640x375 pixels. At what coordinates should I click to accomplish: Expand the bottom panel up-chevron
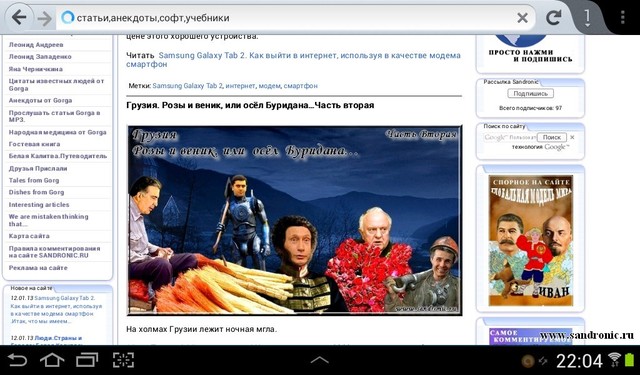click(320, 360)
